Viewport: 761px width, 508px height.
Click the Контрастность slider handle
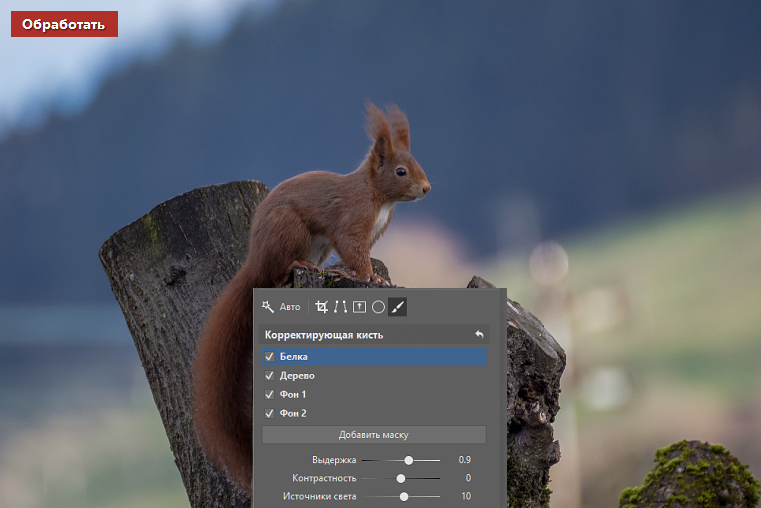tap(400, 478)
